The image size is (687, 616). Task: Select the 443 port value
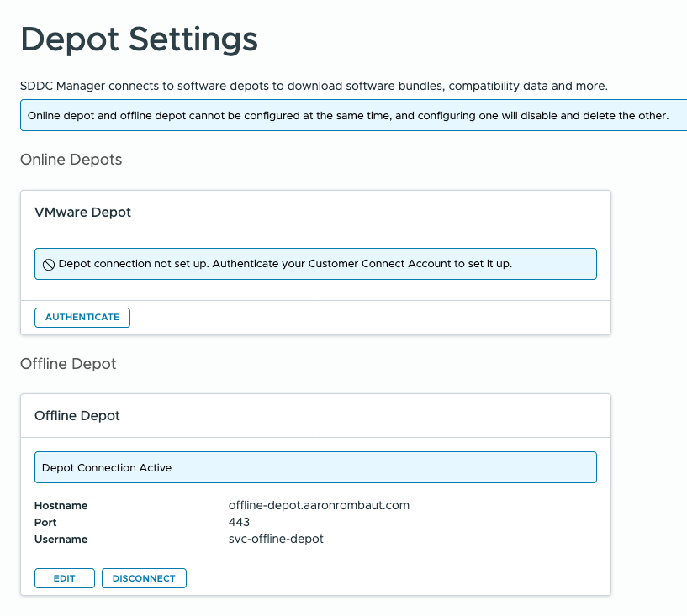[x=239, y=522]
